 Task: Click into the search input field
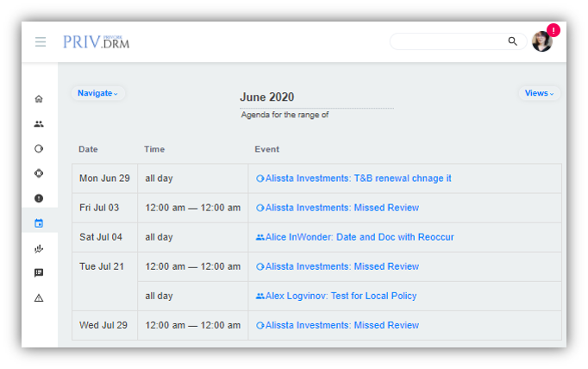448,41
